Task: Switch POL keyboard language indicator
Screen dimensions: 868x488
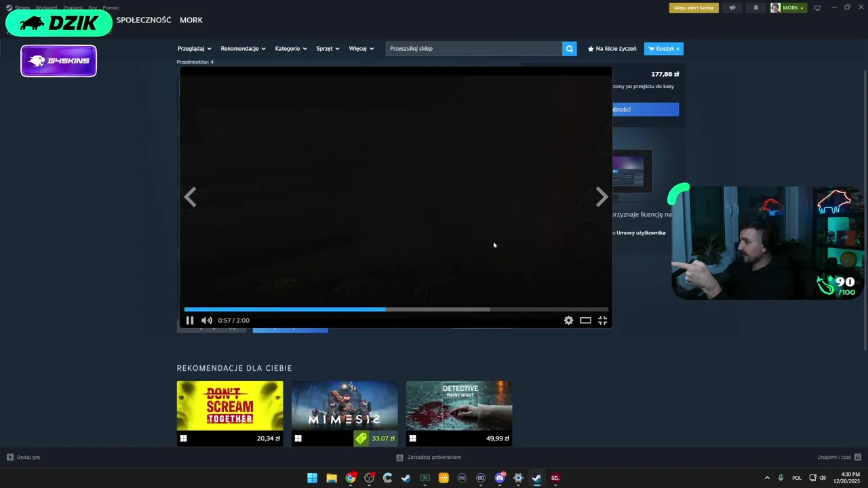Action: click(797, 478)
